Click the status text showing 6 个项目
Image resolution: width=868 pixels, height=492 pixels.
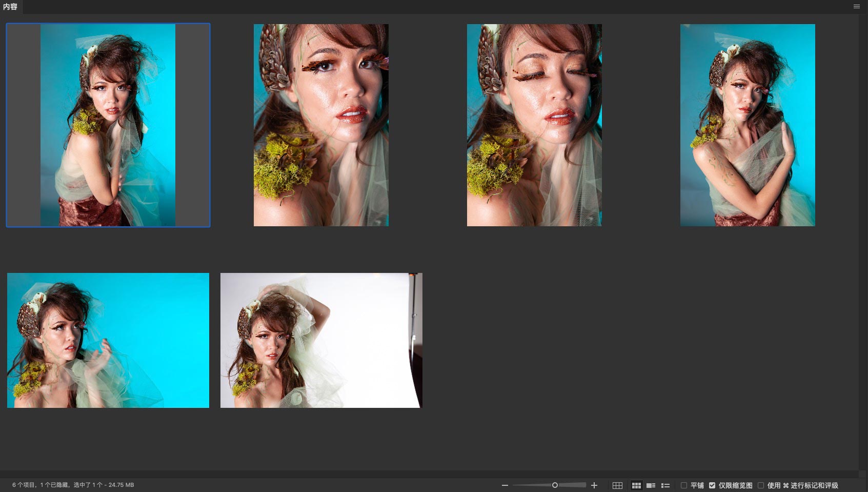(73, 485)
